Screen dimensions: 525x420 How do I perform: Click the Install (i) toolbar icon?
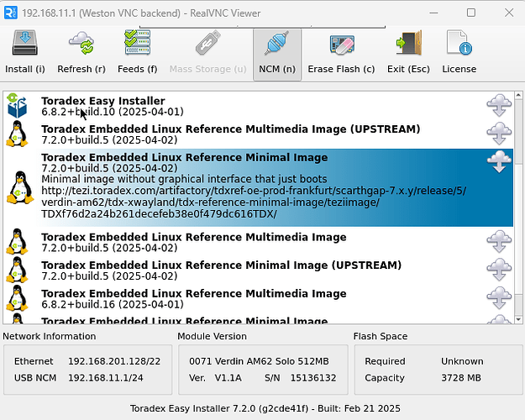click(24, 43)
